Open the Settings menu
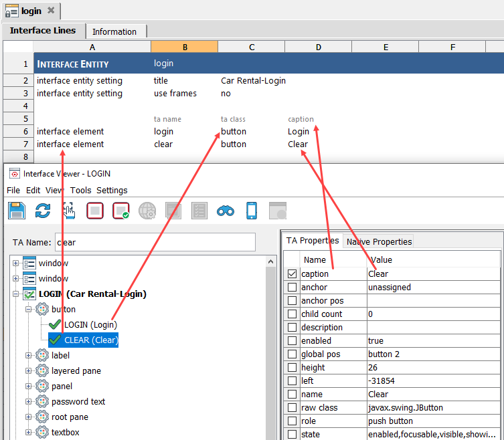504x440 pixels. [112, 190]
